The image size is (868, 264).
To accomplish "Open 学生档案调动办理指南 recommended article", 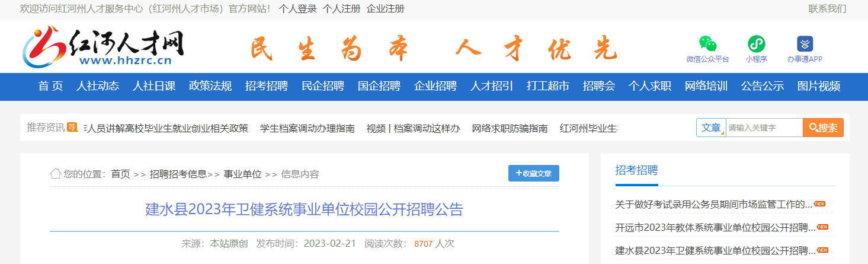I will coord(308,128).
